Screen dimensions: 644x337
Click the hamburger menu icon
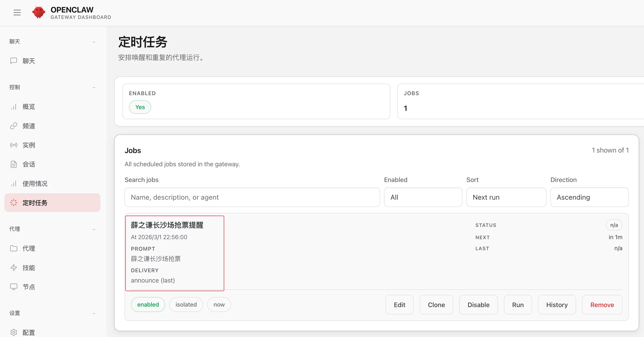coord(17,13)
